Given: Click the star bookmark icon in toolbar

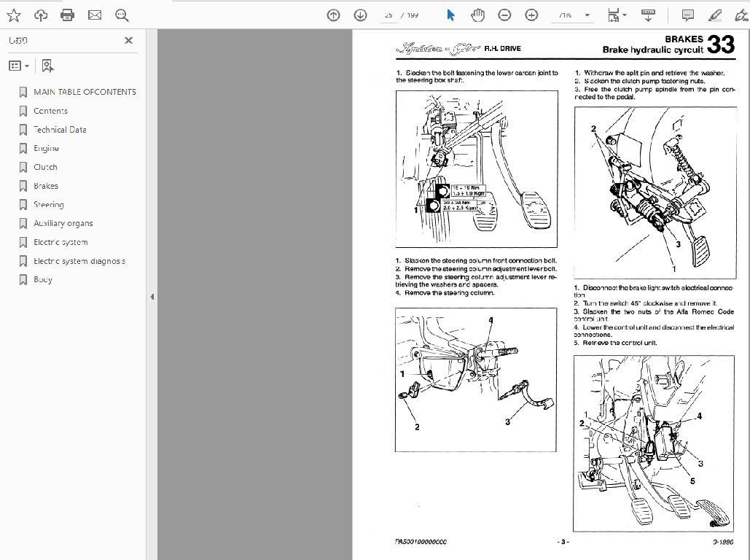Looking at the screenshot, I should point(14,15).
